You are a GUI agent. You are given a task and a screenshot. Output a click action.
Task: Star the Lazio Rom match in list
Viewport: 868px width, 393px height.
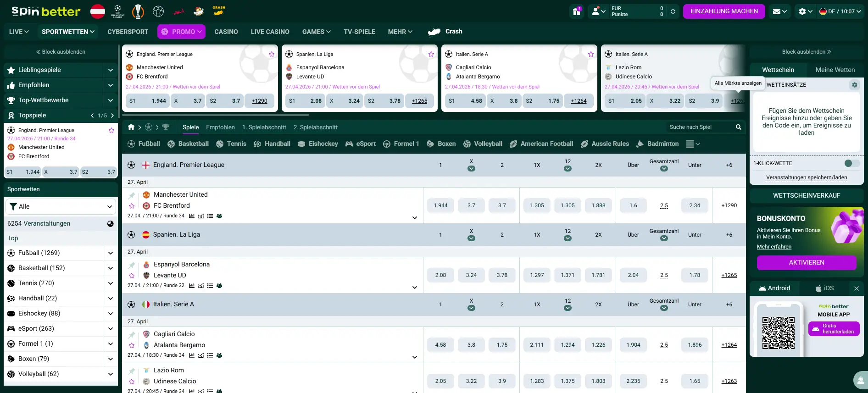tap(132, 382)
